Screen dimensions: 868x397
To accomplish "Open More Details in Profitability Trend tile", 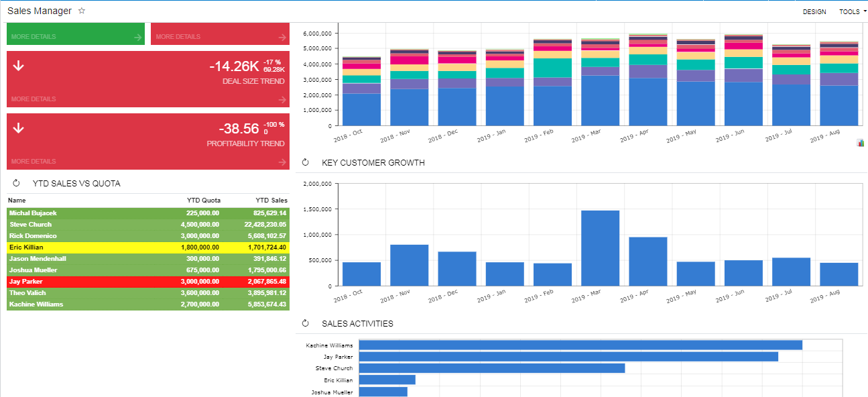I will coord(34,162).
